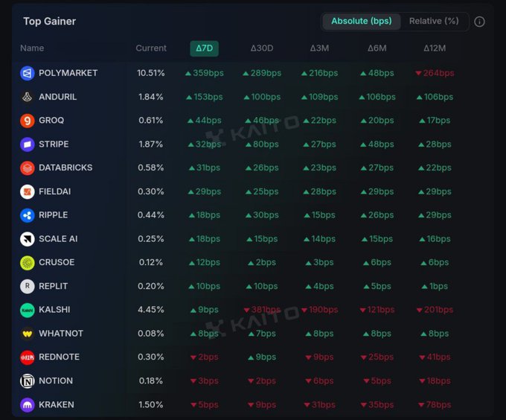This screenshot has width=506, height=420.
Task: Sort by the Δ7D column
Action: pos(205,48)
